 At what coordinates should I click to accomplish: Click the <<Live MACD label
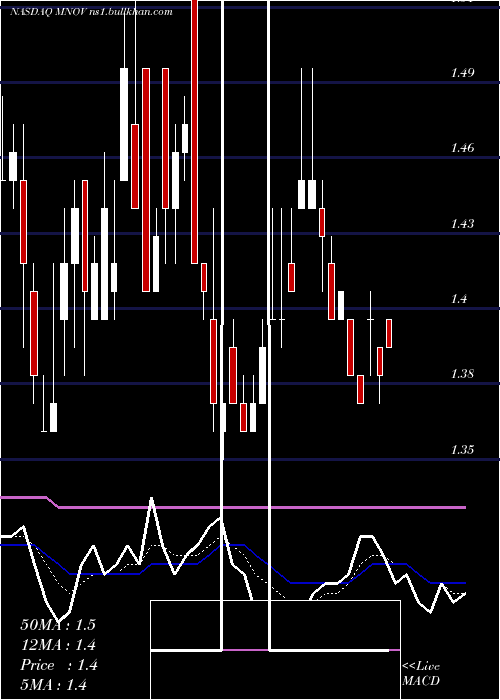(421, 673)
